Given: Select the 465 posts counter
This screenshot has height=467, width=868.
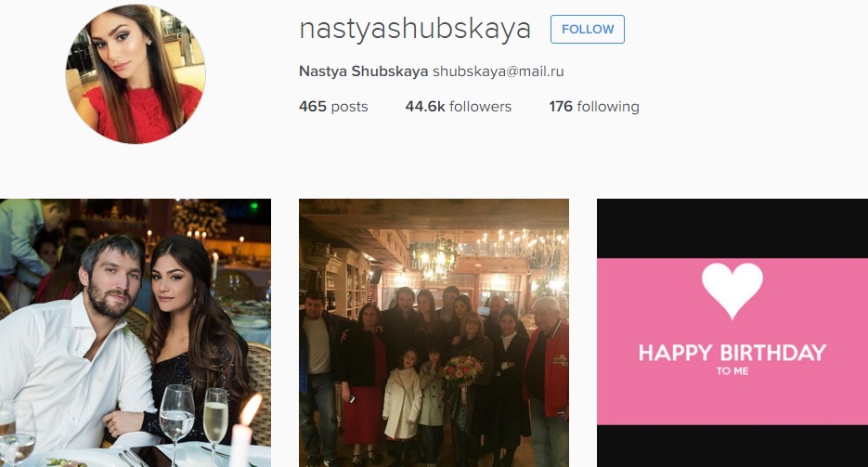Looking at the screenshot, I should click(x=333, y=106).
